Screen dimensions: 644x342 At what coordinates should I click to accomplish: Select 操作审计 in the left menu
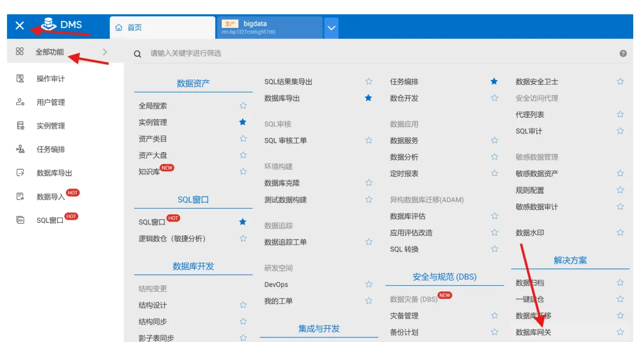point(50,79)
